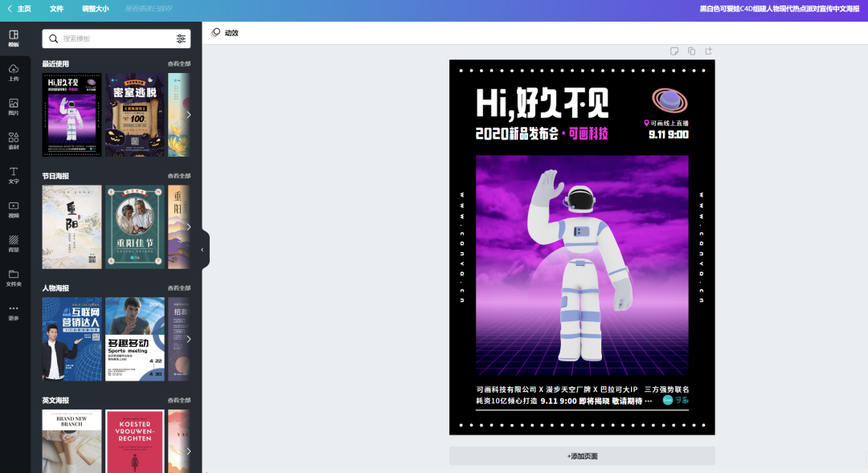The height and width of the screenshot is (473, 868).
Task: Click 查看全部 next to 节日海报
Action: 179,176
